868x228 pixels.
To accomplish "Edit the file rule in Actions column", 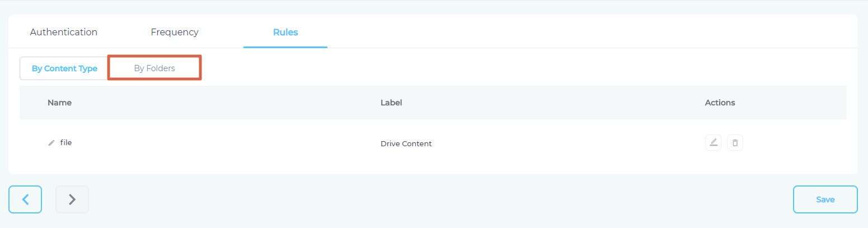I will coord(713,143).
